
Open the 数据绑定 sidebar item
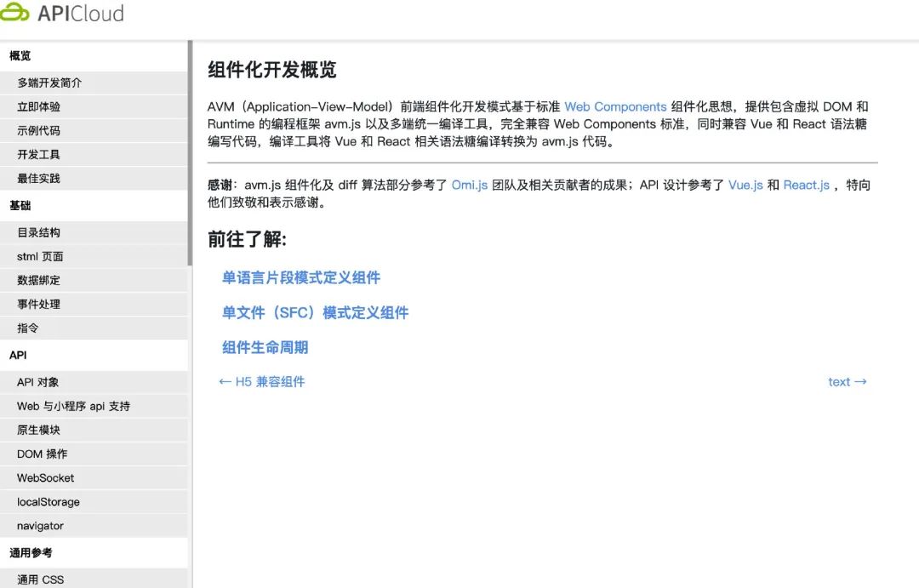tap(41, 280)
